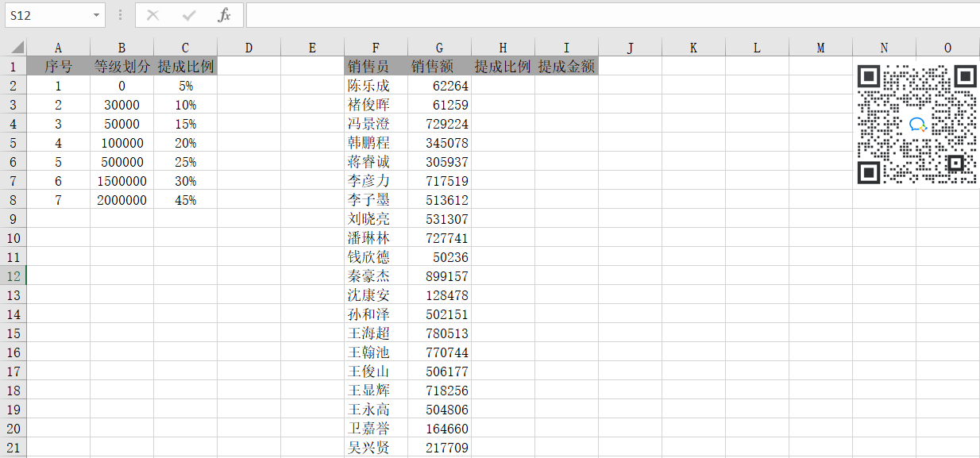Image resolution: width=980 pixels, height=458 pixels.
Task: Click sales amount cell 217709
Action: pos(439,448)
